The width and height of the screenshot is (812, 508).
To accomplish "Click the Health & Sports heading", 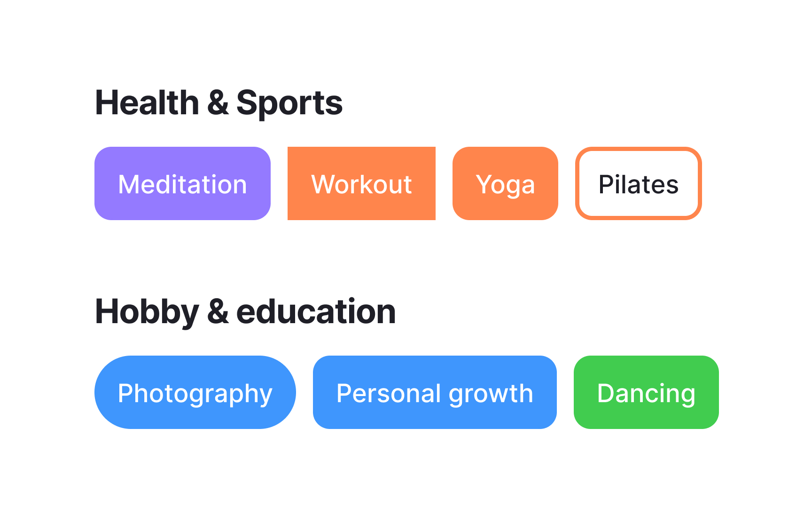I will point(219,103).
